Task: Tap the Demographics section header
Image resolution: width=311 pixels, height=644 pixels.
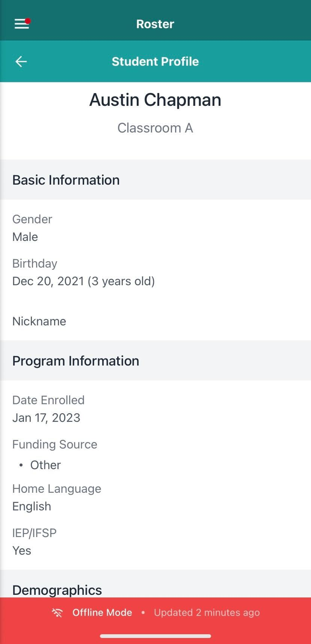Action: [57, 590]
